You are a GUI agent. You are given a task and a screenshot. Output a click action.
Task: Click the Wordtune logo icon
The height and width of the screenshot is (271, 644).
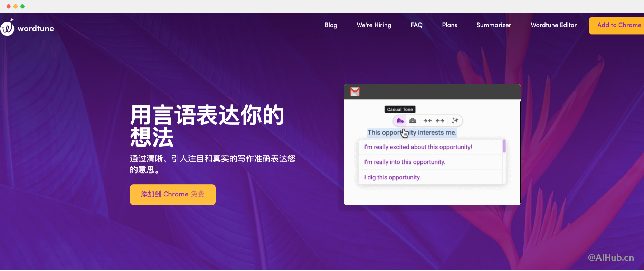point(7,28)
